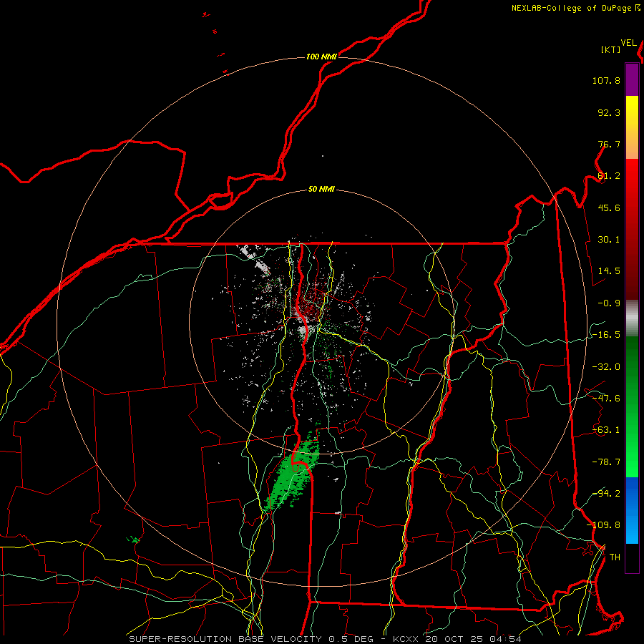This screenshot has width=644, height=644.
Task: Click the small green echo in lower-left area
Action: coord(133,540)
